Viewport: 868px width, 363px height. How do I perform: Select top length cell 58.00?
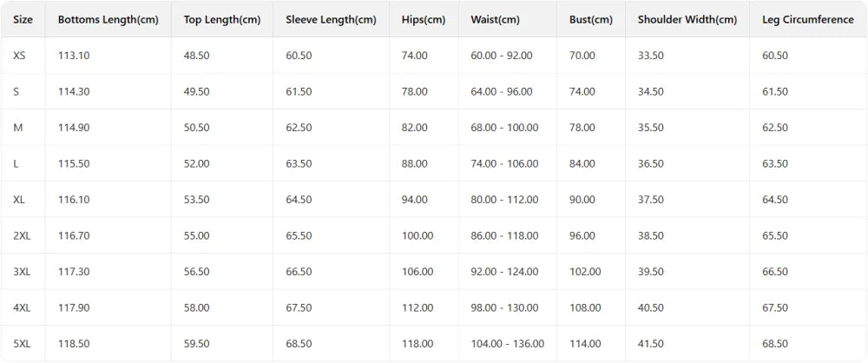click(196, 307)
